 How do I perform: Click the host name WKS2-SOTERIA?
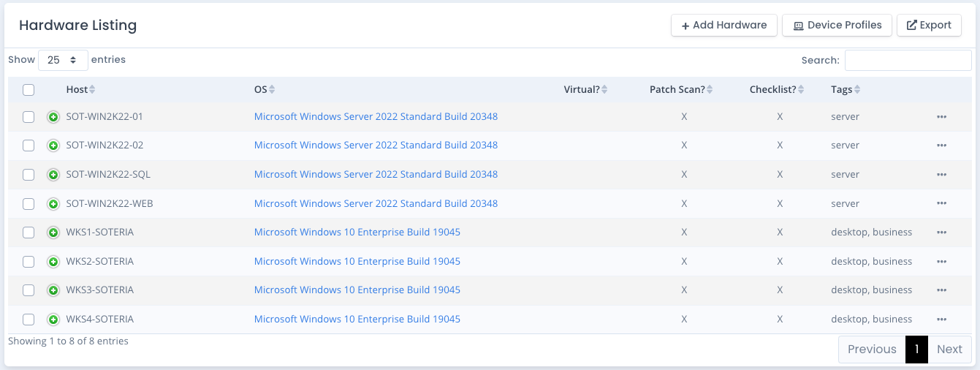pyautogui.click(x=100, y=261)
